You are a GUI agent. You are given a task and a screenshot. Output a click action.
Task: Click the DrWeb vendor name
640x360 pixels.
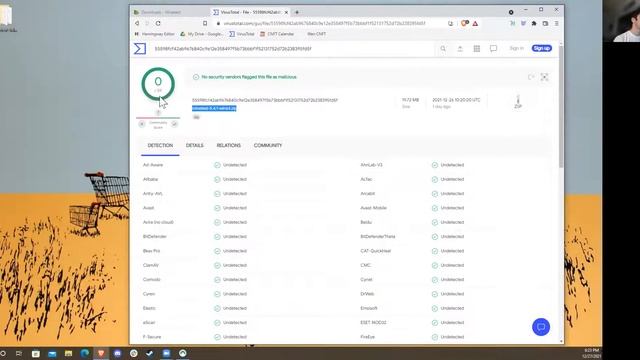(367, 294)
